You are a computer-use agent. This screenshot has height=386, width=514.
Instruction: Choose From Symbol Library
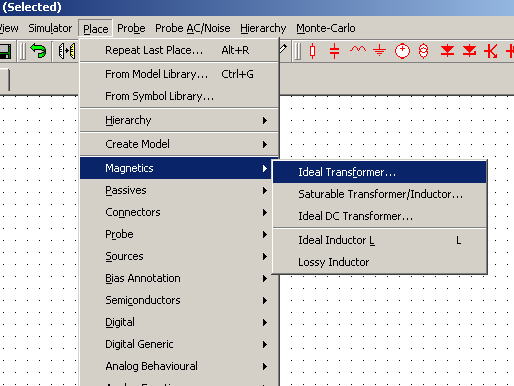[179, 96]
